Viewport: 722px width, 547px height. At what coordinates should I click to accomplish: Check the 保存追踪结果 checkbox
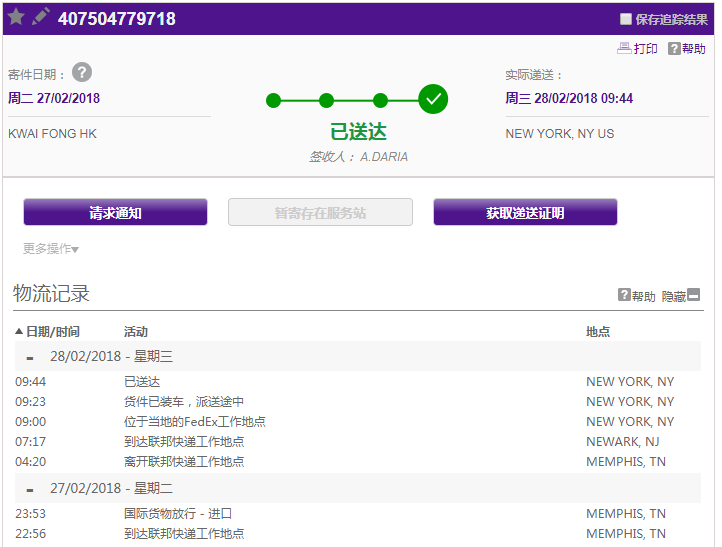pyautogui.click(x=625, y=19)
